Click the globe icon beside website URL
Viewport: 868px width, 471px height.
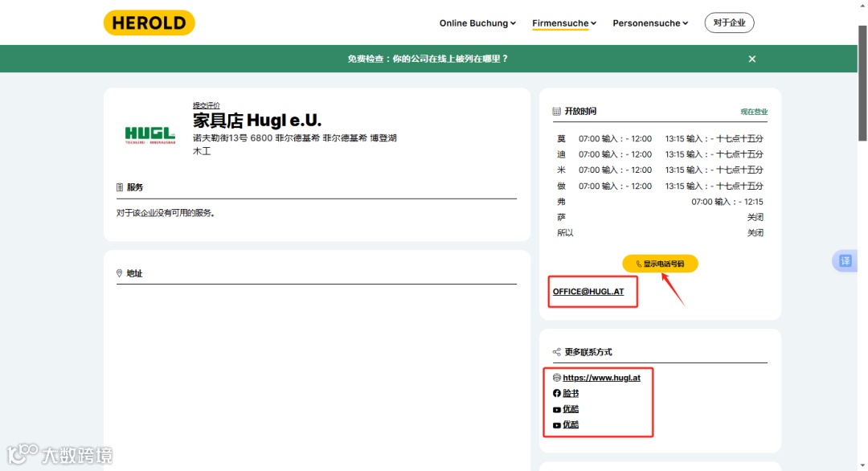click(556, 378)
